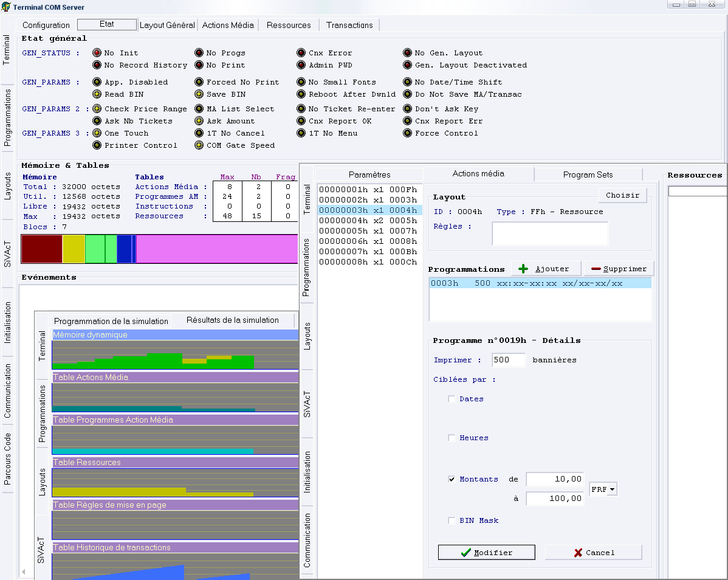Click the magenta segment of the memory bar
The width and height of the screenshot is (728, 580).
(216, 249)
